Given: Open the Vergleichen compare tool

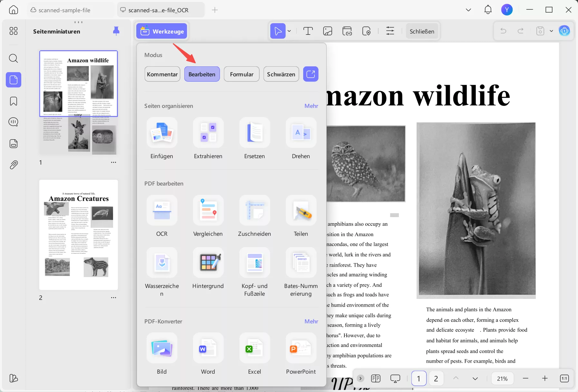Looking at the screenshot, I should coord(208,216).
